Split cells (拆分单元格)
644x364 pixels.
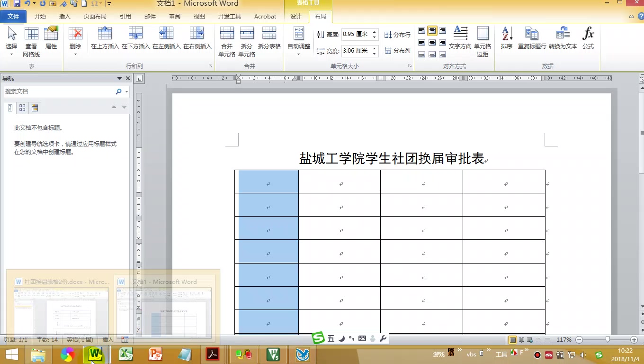(247, 42)
